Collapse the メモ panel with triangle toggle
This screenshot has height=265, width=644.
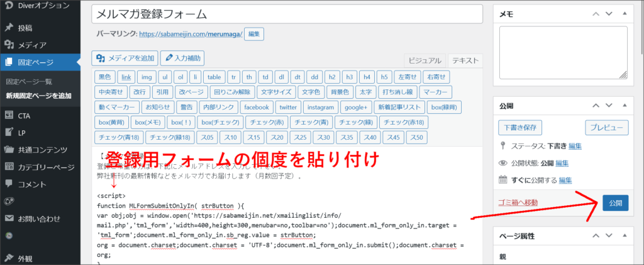pos(625,14)
